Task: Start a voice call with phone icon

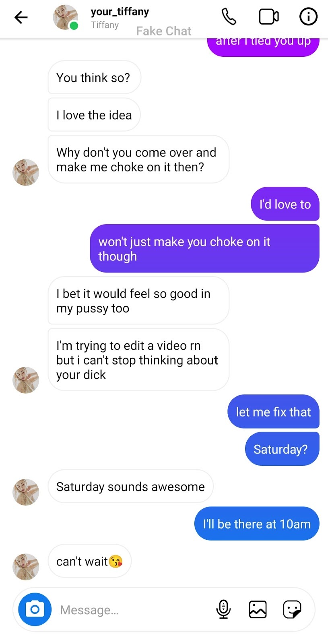Action: (x=229, y=17)
